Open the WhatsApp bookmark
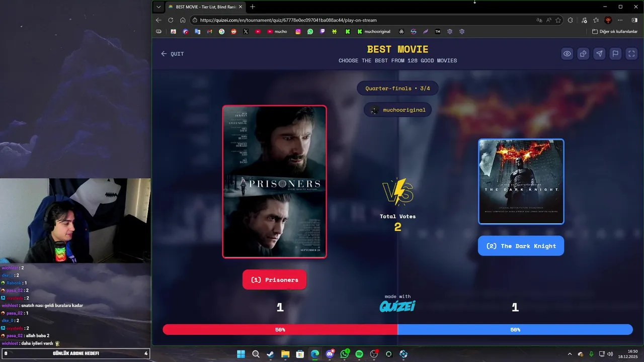Image resolution: width=644 pixels, height=362 pixels. tap(310, 31)
